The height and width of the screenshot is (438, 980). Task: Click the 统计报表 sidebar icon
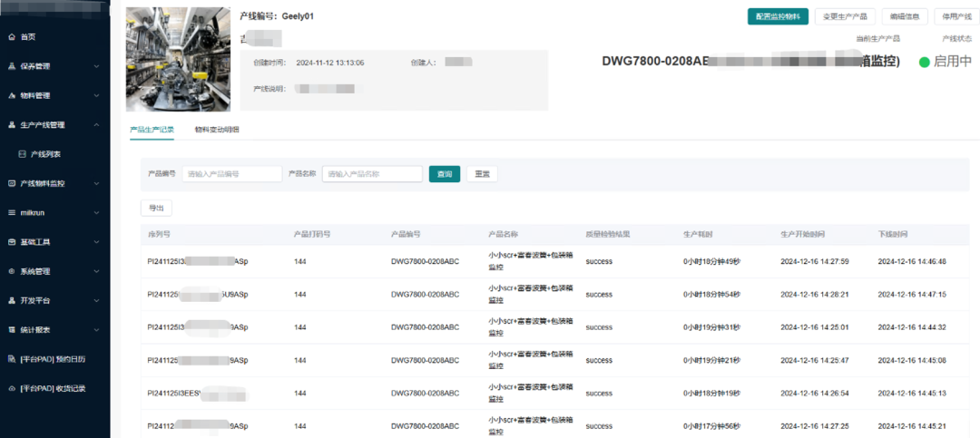coord(12,330)
